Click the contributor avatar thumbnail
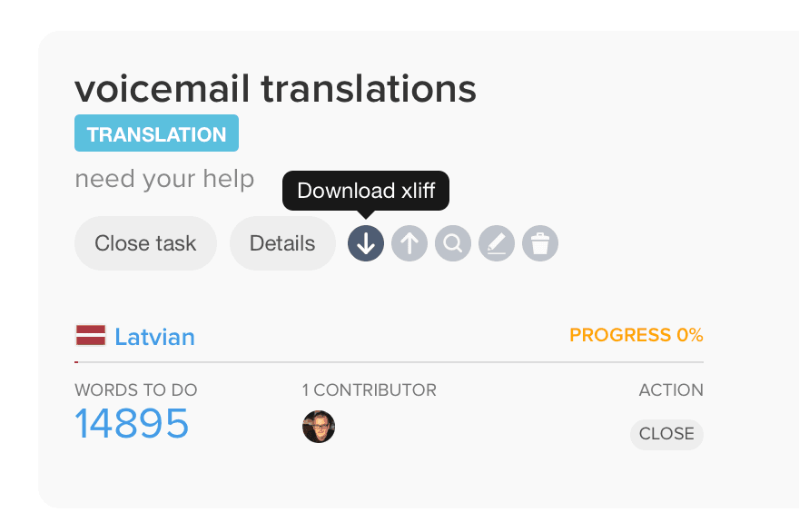Screen dimensions: 799x532 click(319, 426)
